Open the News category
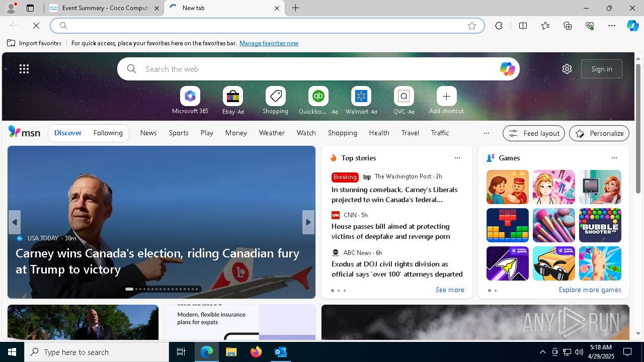This screenshot has width=644, height=362. (x=148, y=133)
